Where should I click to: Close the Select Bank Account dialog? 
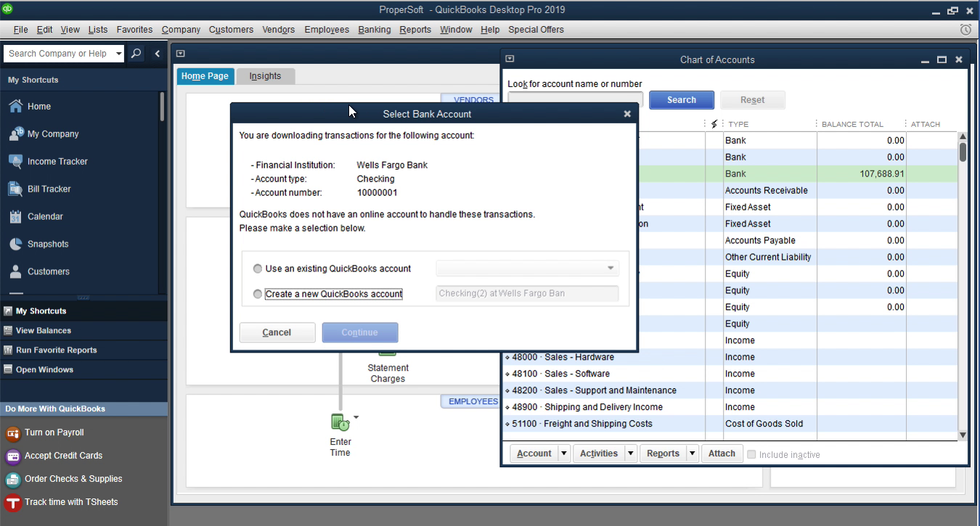(x=627, y=114)
